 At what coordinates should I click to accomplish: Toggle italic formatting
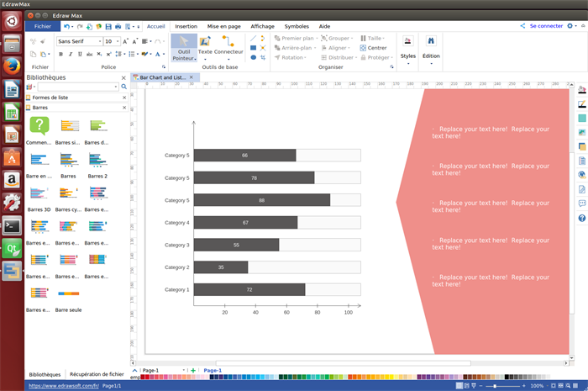coord(71,55)
